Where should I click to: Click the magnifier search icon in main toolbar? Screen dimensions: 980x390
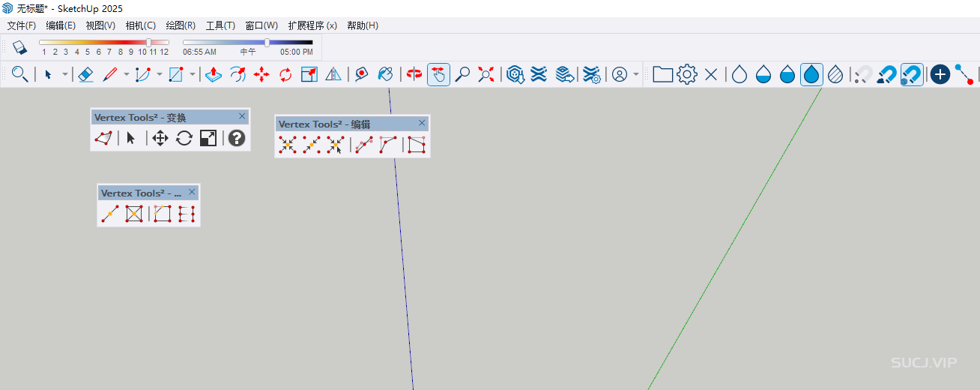point(20,74)
